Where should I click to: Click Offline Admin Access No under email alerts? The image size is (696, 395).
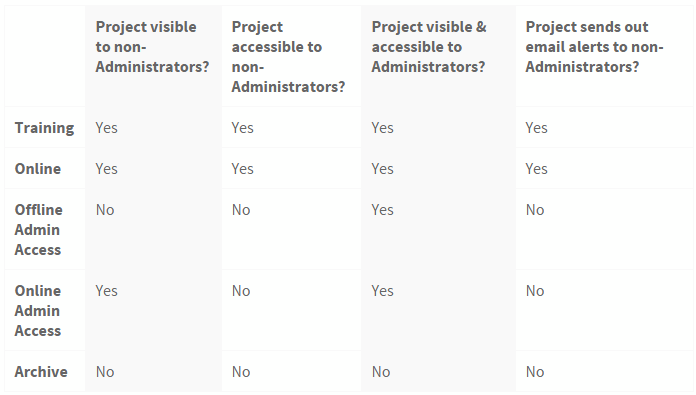tap(535, 209)
